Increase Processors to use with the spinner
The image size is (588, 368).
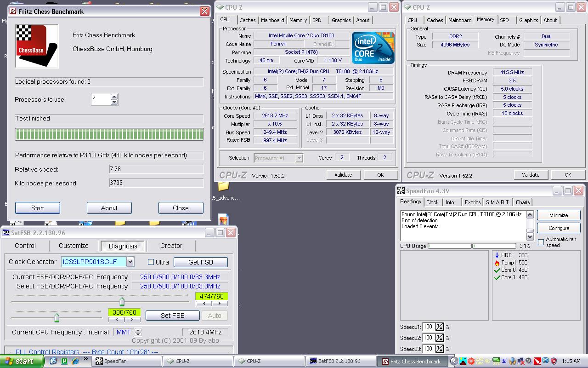click(x=114, y=97)
